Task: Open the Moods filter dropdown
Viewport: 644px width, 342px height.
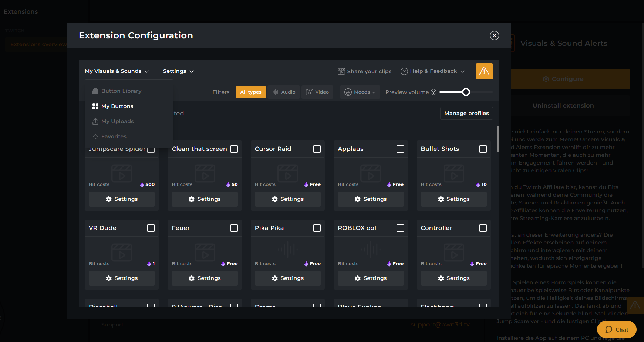Action: [360, 92]
